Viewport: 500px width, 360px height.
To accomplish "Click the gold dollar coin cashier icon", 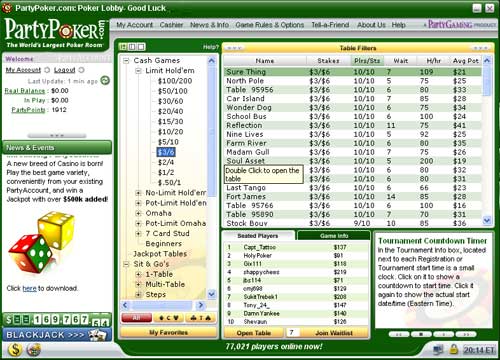I will coord(15,349).
